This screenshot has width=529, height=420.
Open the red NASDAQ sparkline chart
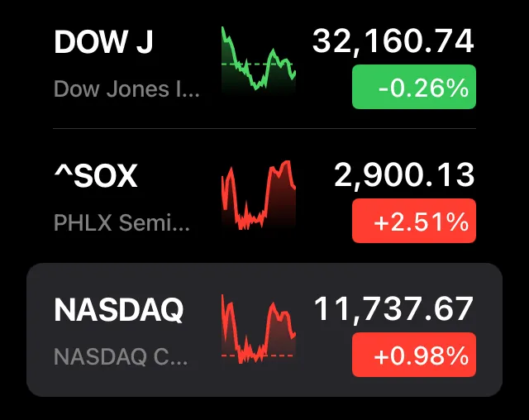pos(259,328)
